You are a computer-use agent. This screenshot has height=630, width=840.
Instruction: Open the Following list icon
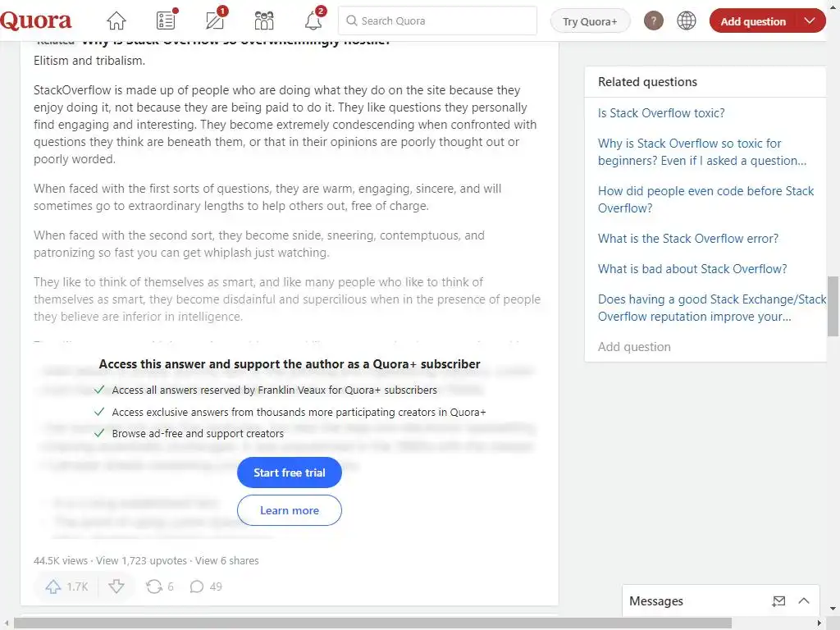coord(166,21)
